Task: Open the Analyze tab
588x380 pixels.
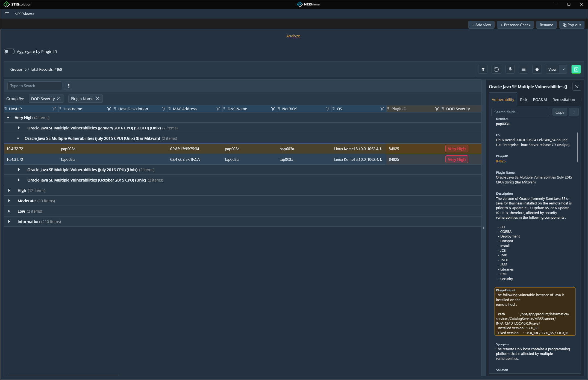Action: tap(293, 36)
